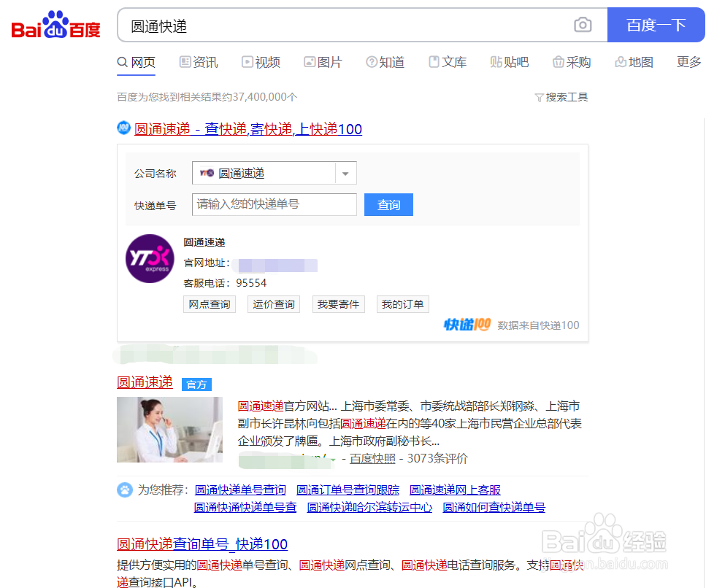
Task: Open camera image search icon
Action: pos(583,25)
